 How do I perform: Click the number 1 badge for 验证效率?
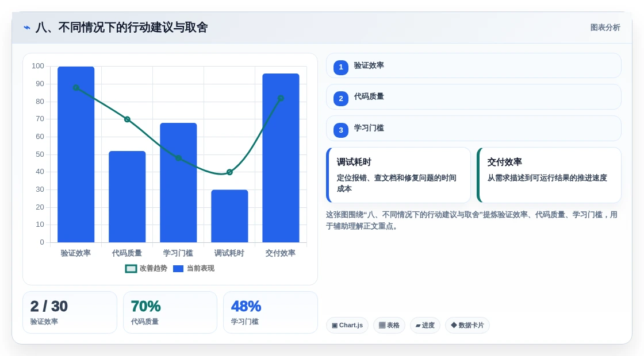[x=341, y=67]
